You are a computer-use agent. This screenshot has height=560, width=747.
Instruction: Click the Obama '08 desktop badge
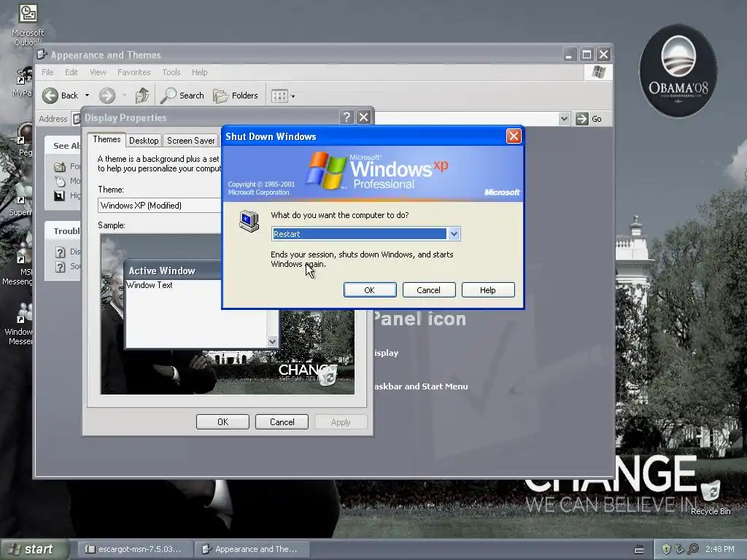coord(678,71)
